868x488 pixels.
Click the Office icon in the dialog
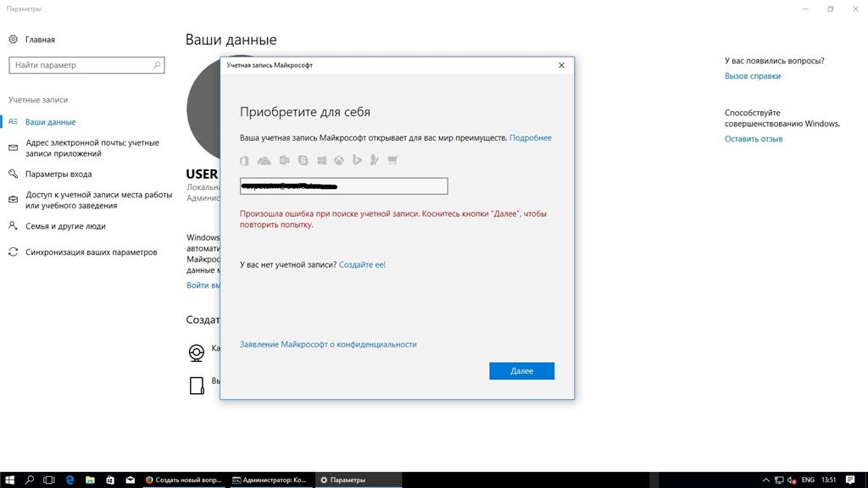244,160
